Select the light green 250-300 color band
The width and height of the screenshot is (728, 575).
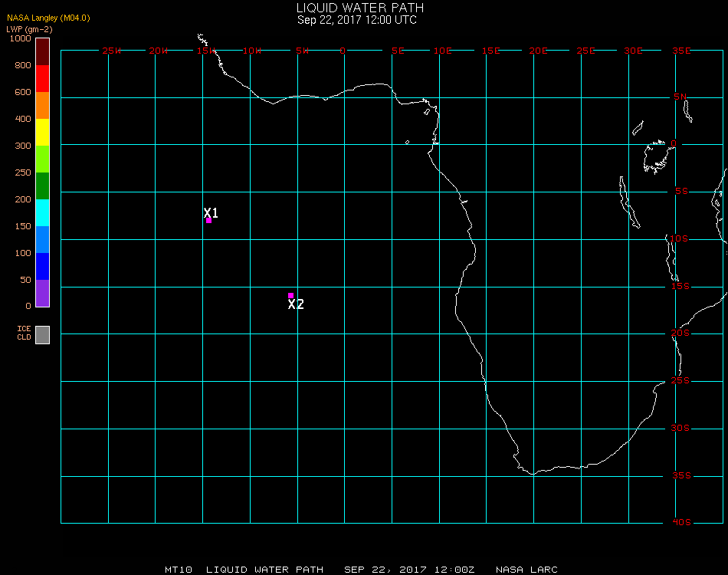click(x=43, y=159)
